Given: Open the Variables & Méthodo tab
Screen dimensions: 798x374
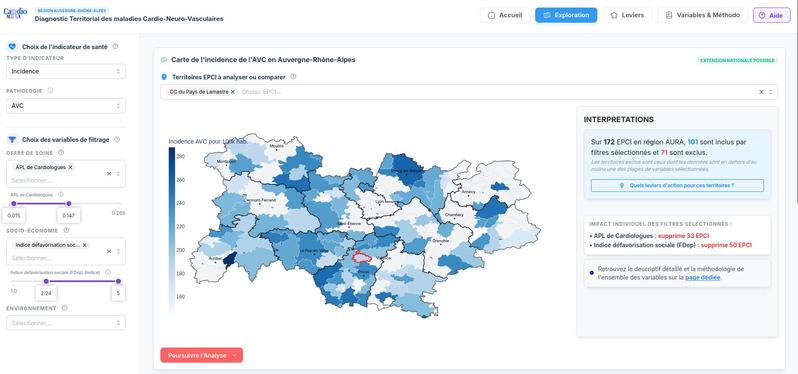Looking at the screenshot, I should [703, 15].
